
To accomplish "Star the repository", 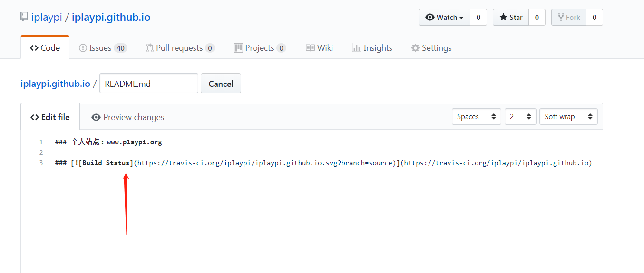I will pyautogui.click(x=510, y=18).
